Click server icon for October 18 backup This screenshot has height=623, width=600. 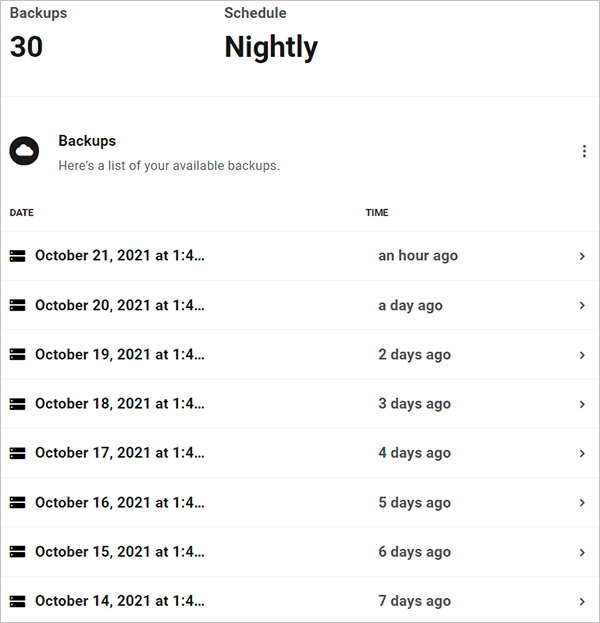(17, 404)
